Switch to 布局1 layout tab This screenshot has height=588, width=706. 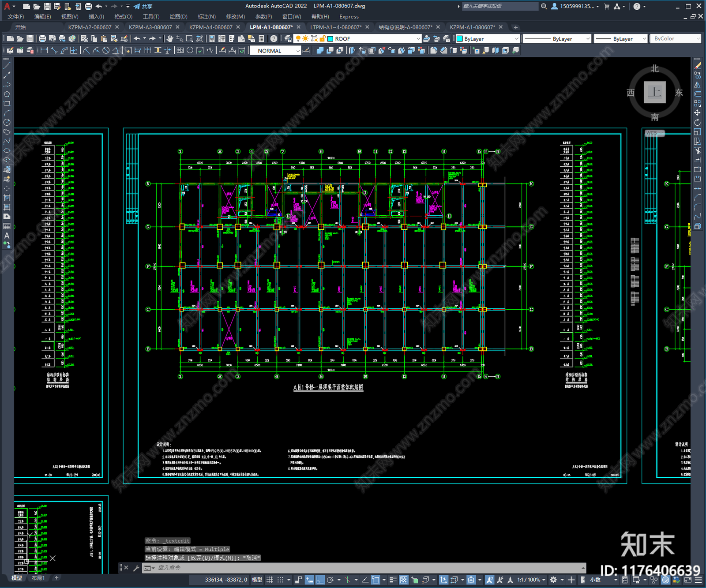click(38, 578)
